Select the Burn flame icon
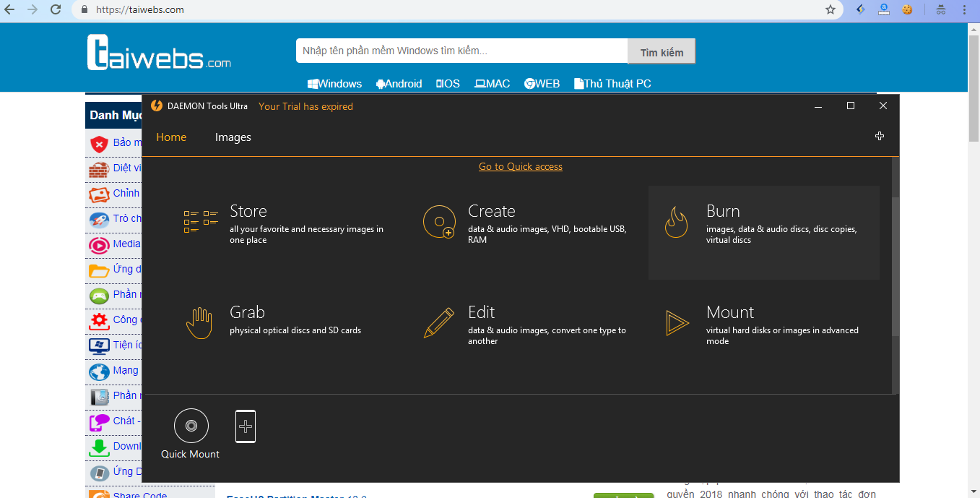 [x=676, y=223]
